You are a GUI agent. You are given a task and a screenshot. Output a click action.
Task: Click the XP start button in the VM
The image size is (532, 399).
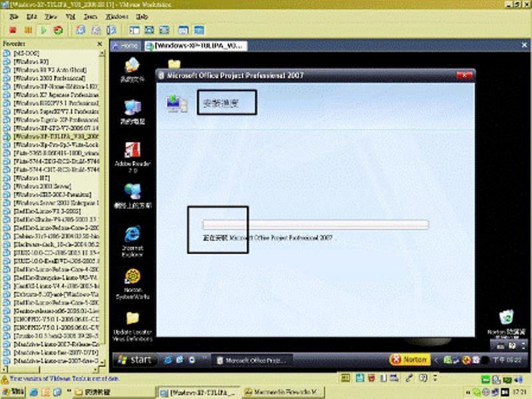click(x=135, y=360)
